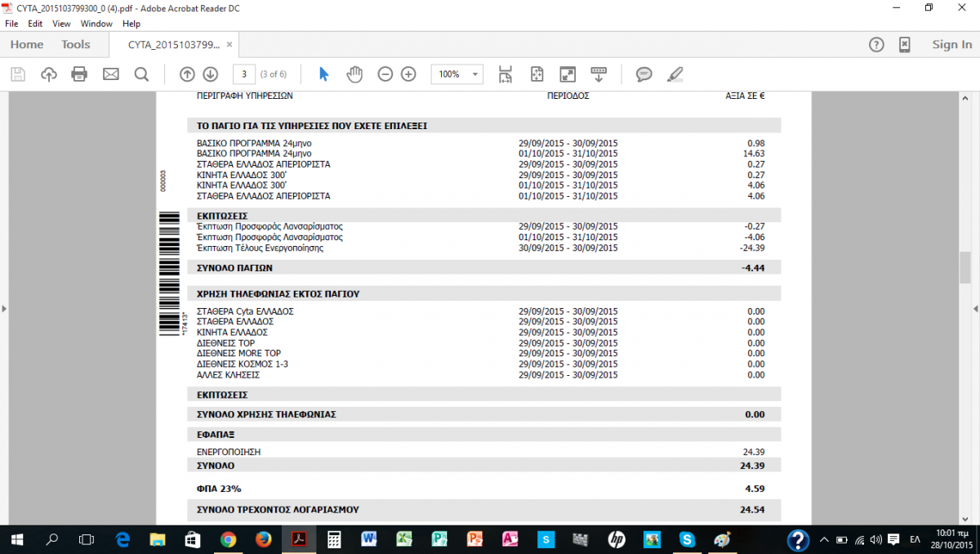Toggle full screen mode icon
Screen dimensions: 980x554
tap(568, 74)
